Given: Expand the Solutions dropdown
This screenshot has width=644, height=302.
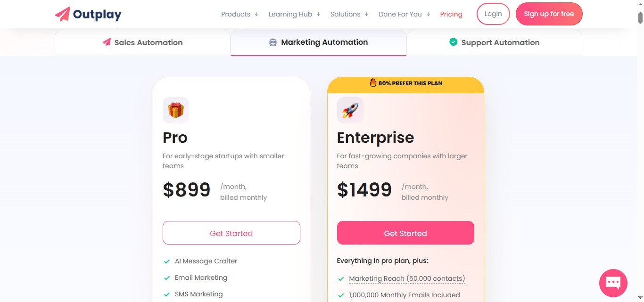Looking at the screenshot, I should pyautogui.click(x=345, y=14).
